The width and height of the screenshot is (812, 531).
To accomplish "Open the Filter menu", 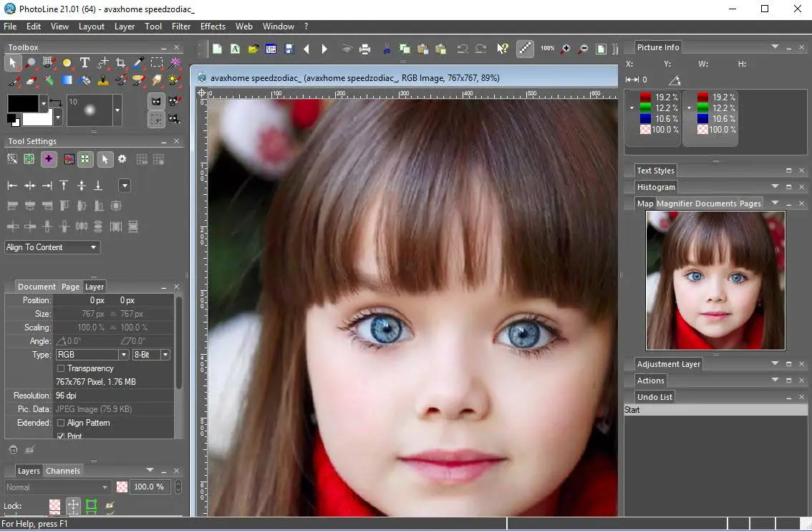I will 180,27.
